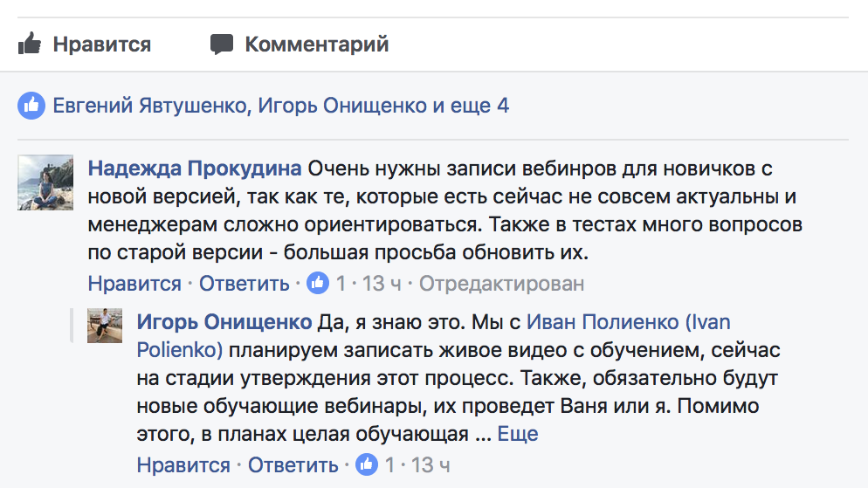Open Игорь Онищенко's name link in reply
Viewport: 868px width, 488px height.
224,322
